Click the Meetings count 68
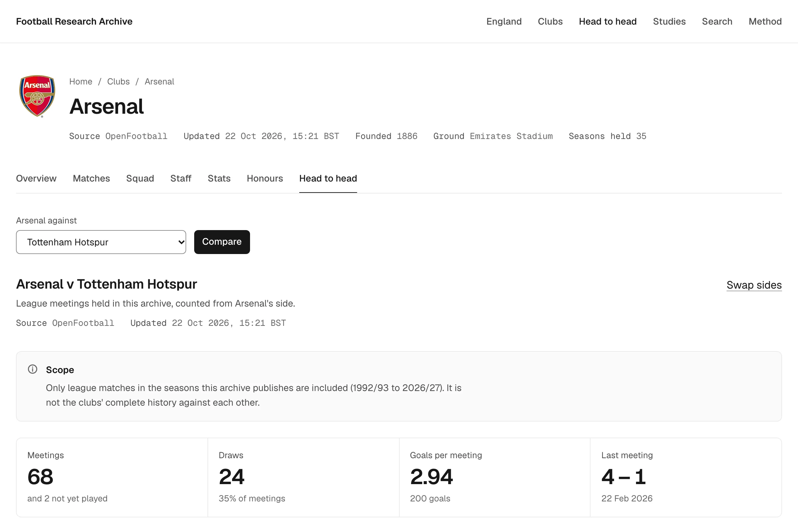The height and width of the screenshot is (532, 798). click(40, 476)
